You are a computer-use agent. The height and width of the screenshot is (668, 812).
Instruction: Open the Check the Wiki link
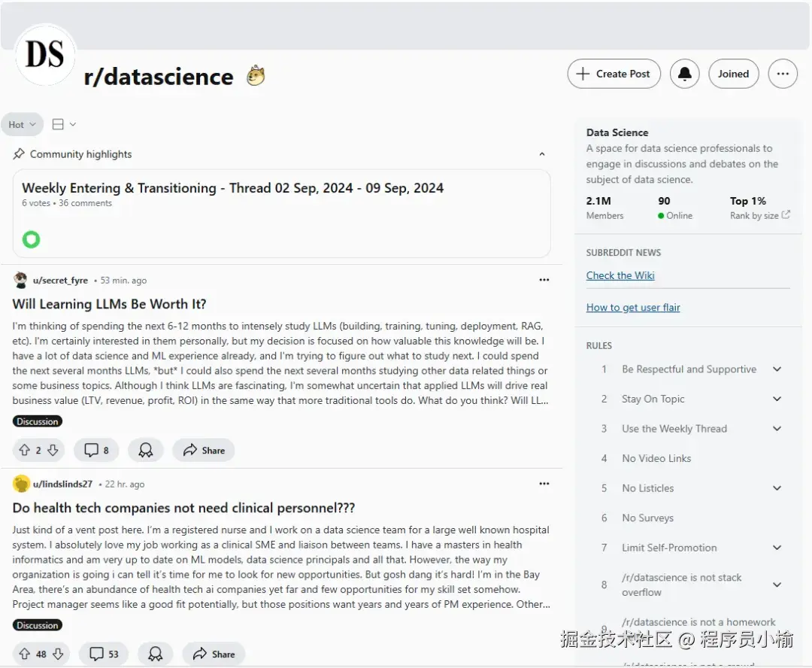coord(620,275)
